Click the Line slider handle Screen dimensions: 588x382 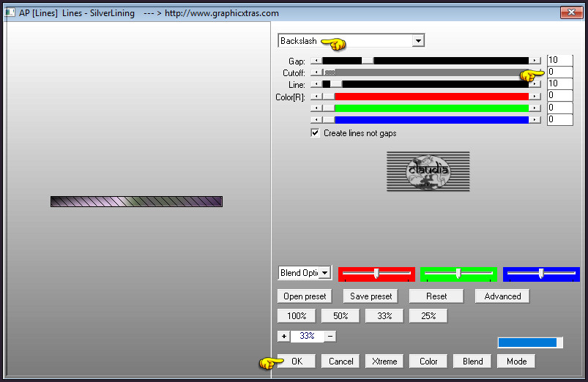click(x=336, y=84)
